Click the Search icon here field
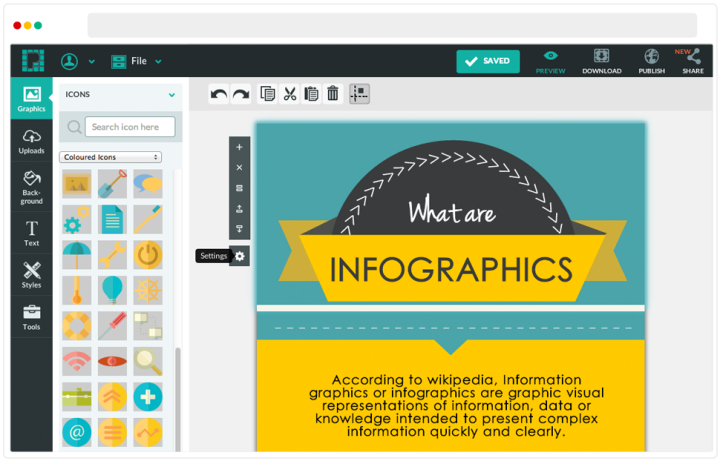The width and height of the screenshot is (720, 461). pyautogui.click(x=130, y=127)
